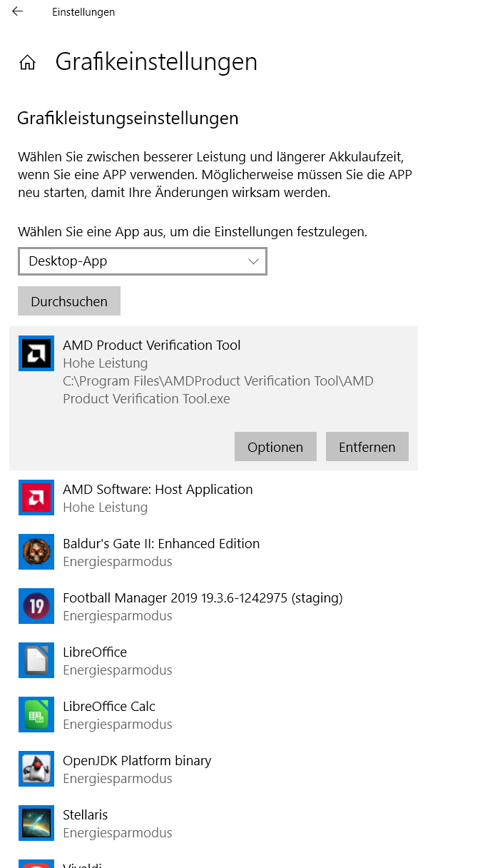Click the AMD Product Verification Tool icon
The height and width of the screenshot is (868, 485).
point(36,353)
